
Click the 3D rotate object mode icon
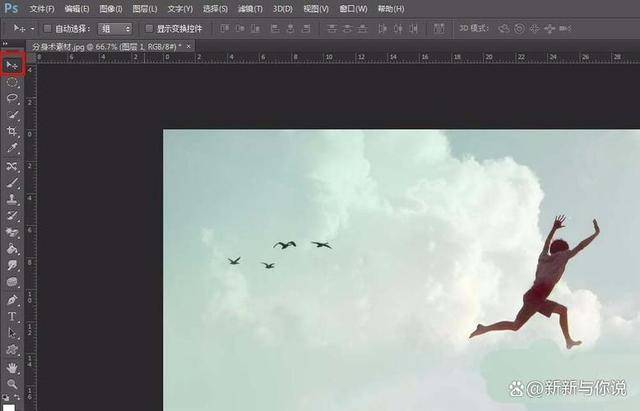[504, 29]
